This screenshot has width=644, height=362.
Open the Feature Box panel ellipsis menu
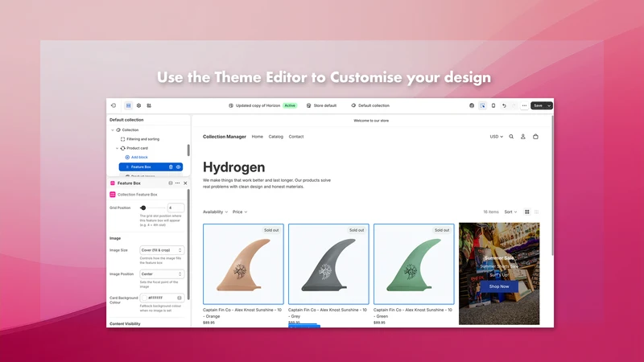click(177, 183)
